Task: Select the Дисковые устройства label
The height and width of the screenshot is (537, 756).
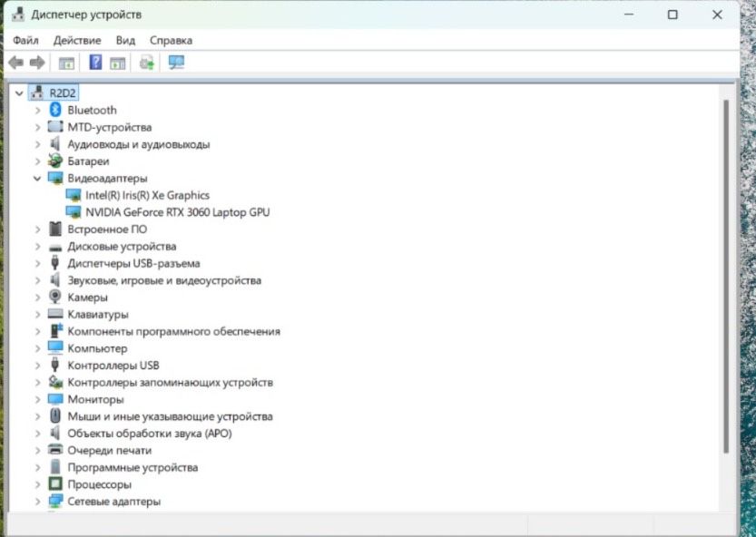Action: [122, 247]
